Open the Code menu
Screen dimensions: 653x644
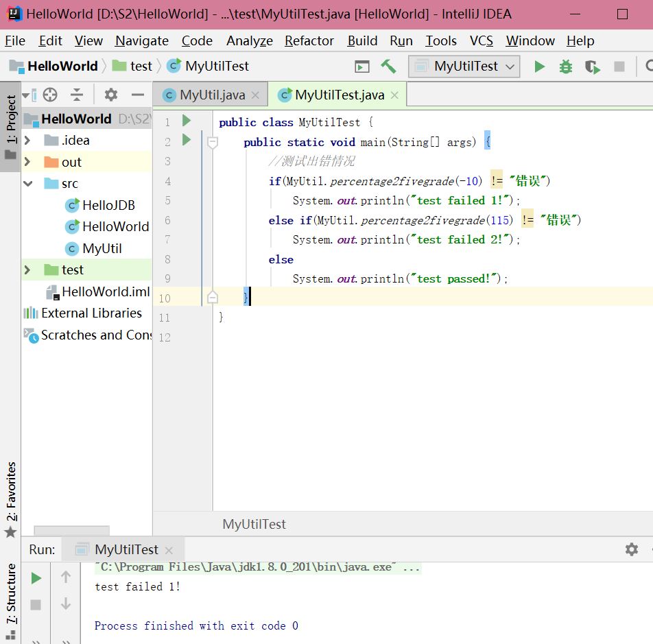click(x=197, y=40)
